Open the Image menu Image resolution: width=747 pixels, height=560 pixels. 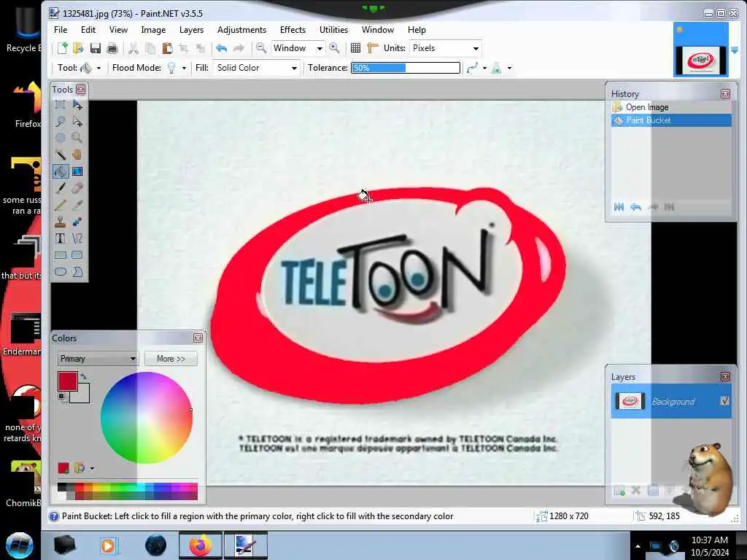pyautogui.click(x=153, y=29)
